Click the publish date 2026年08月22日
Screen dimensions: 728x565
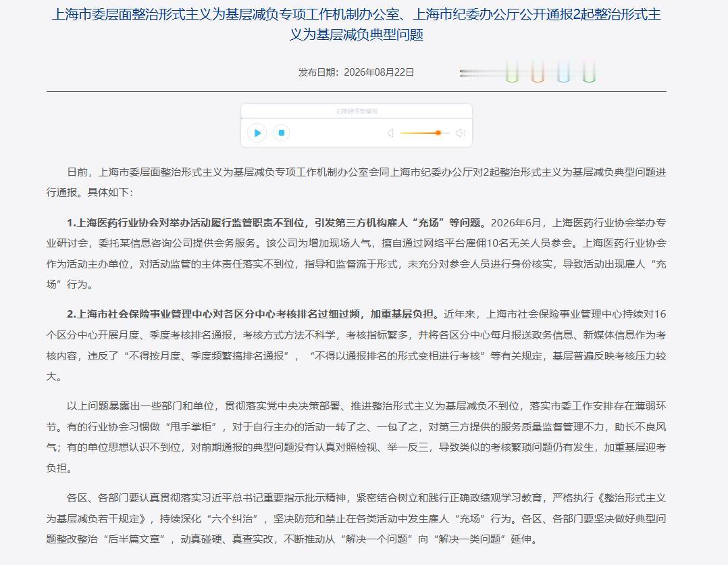pyautogui.click(x=379, y=72)
